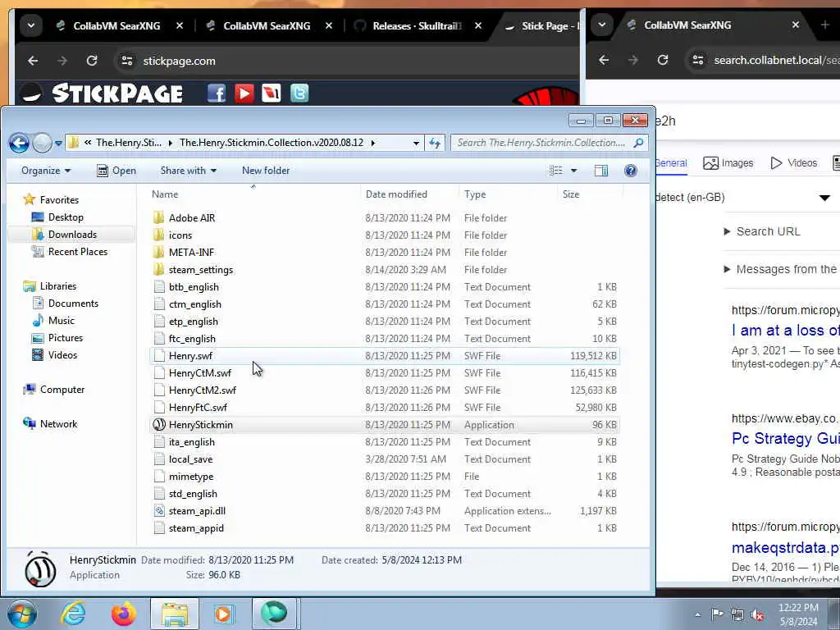840x630 pixels.
Task: Open the Share with dropdown menu
Action: click(188, 171)
